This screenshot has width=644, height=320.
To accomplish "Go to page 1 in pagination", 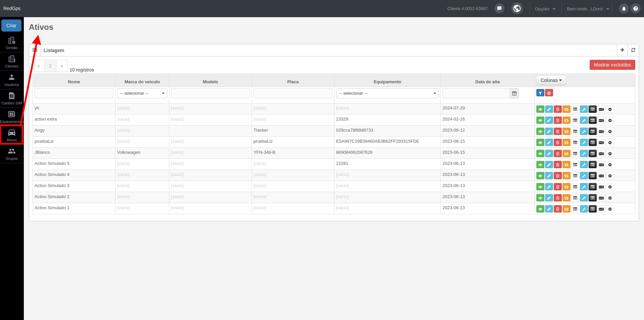I will point(50,66).
